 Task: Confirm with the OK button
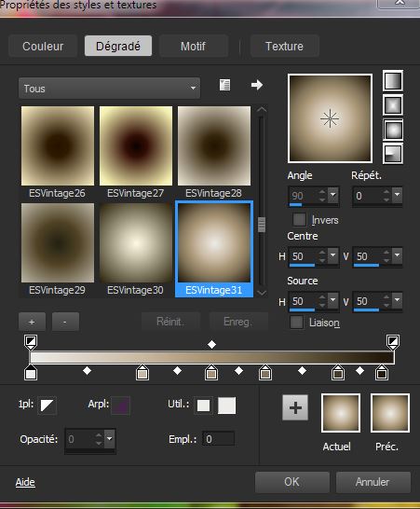(x=291, y=482)
